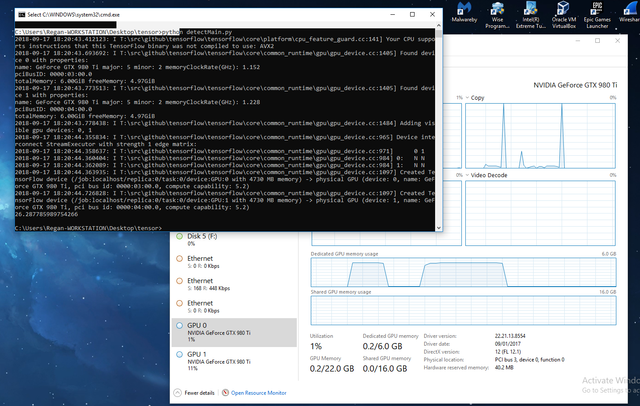Click cmd window scrollbar up arrow
This screenshot has width=640, height=406.
[x=439, y=25]
